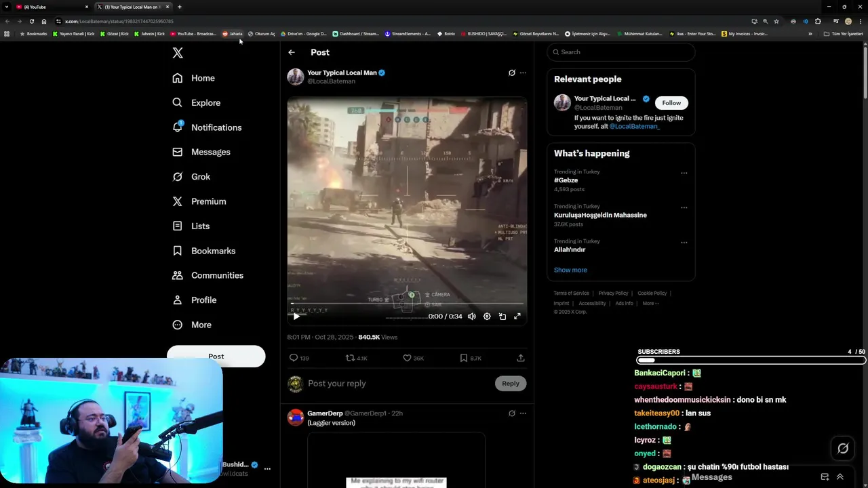Image resolution: width=868 pixels, height=488 pixels.
Task: Click the Post your reply field
Action: (400, 384)
